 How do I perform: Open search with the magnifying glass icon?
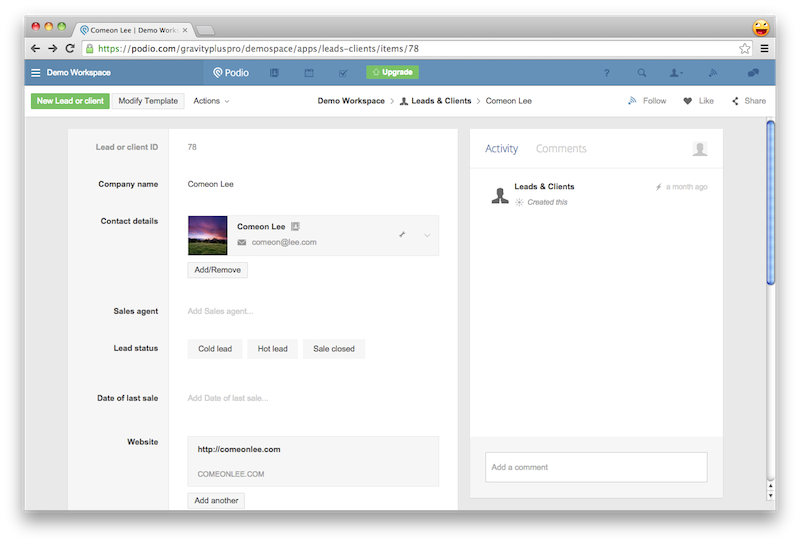[x=642, y=73]
